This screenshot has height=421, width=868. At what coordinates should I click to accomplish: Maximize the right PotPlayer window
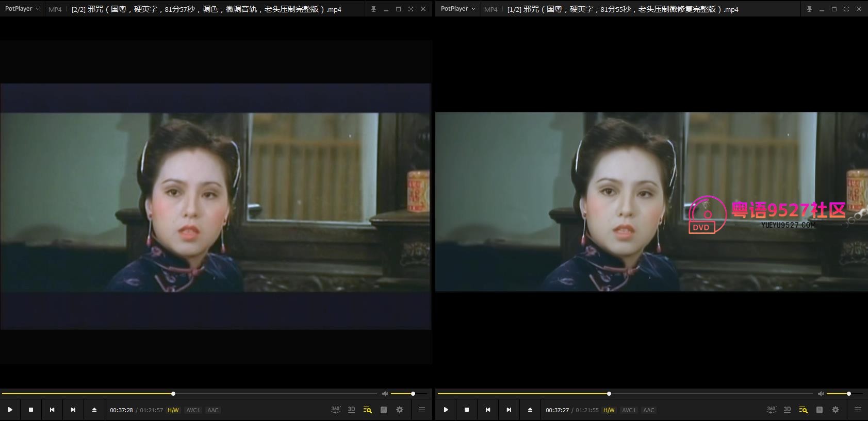coord(834,9)
